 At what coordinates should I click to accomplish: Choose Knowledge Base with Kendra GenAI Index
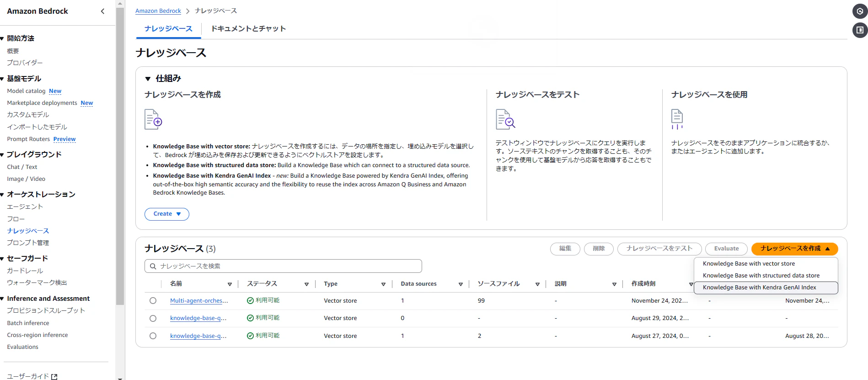click(x=766, y=288)
